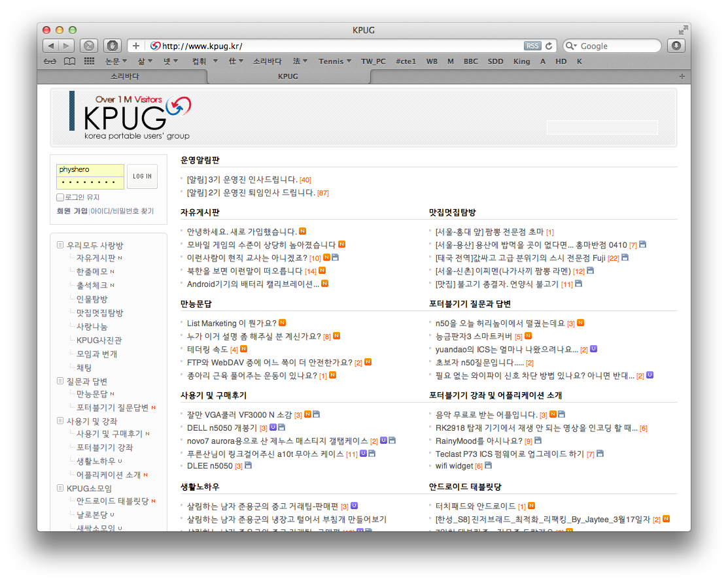Click the disk icon beside 'wifi widget' post
The width and height of the screenshot is (728, 583).
pos(488,465)
